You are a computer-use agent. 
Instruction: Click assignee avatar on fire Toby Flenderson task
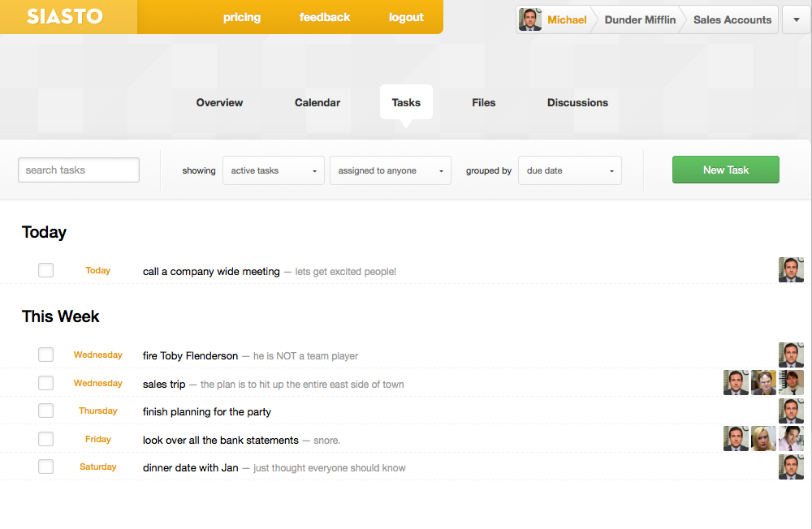click(791, 355)
